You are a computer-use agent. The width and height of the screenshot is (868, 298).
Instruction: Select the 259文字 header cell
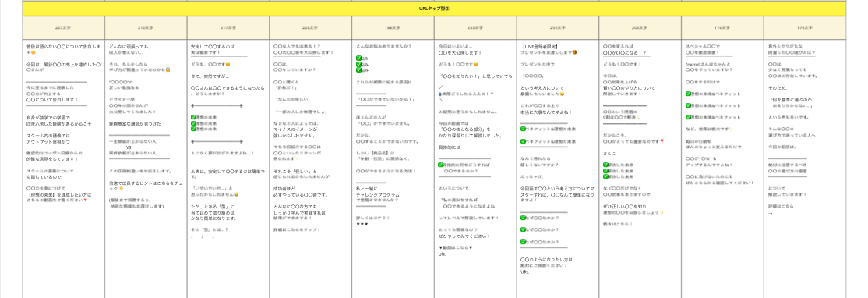[x=557, y=27]
